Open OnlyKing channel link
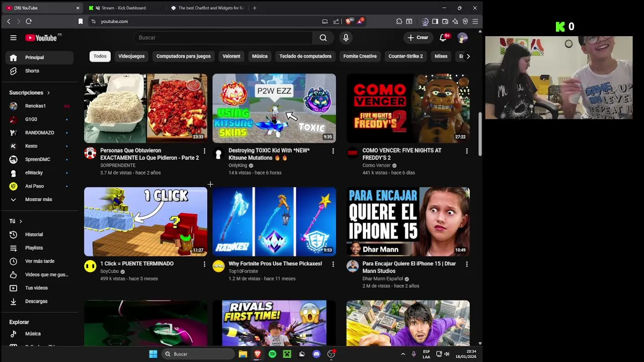The width and height of the screenshot is (644, 362). (238, 165)
